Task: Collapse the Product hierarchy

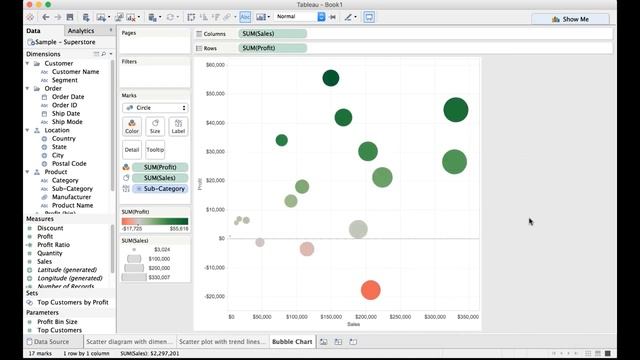Action: (x=27, y=172)
